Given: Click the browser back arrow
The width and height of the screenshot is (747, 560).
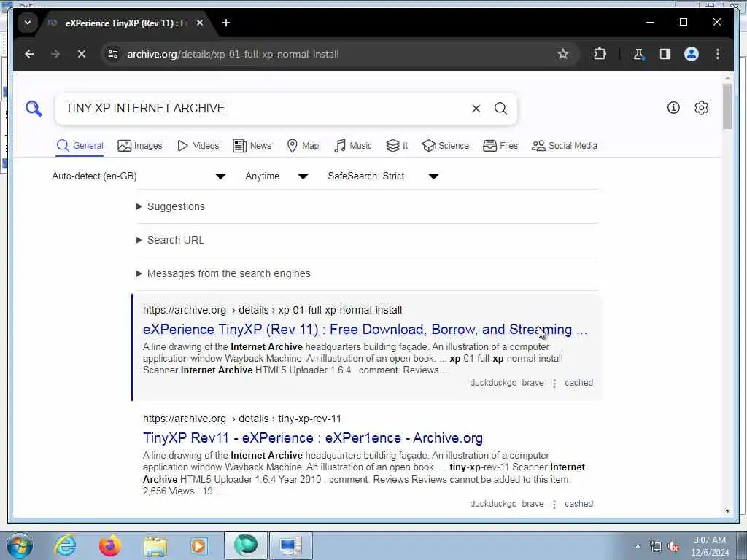Looking at the screenshot, I should [29, 54].
